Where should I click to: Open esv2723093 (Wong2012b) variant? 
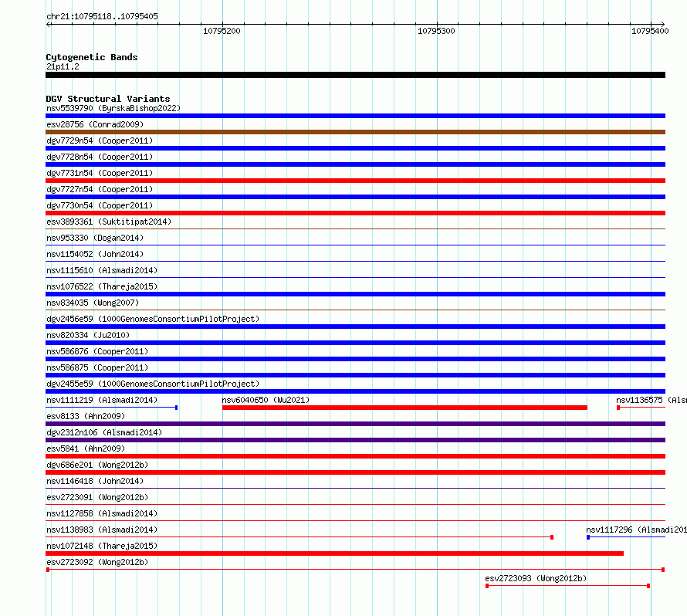[x=536, y=578]
